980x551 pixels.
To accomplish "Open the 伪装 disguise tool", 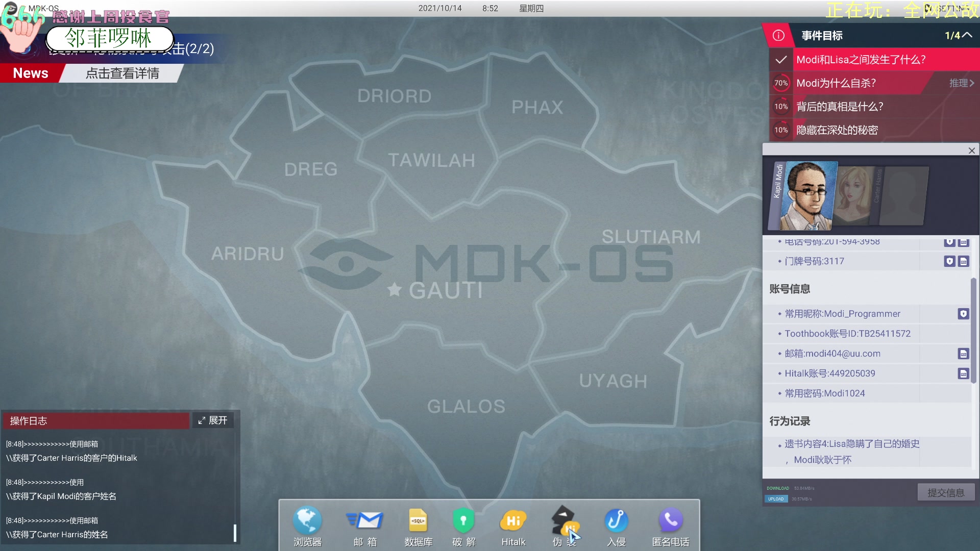I will [564, 526].
